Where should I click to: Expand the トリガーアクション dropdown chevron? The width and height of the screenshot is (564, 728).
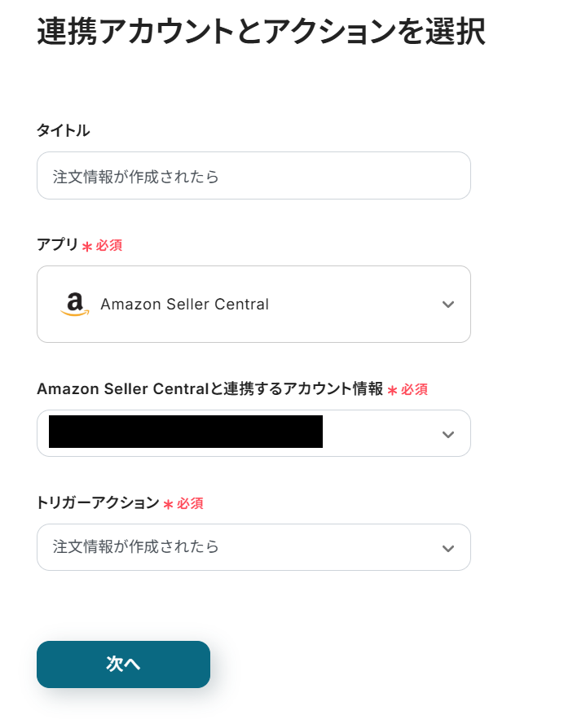pyautogui.click(x=447, y=548)
